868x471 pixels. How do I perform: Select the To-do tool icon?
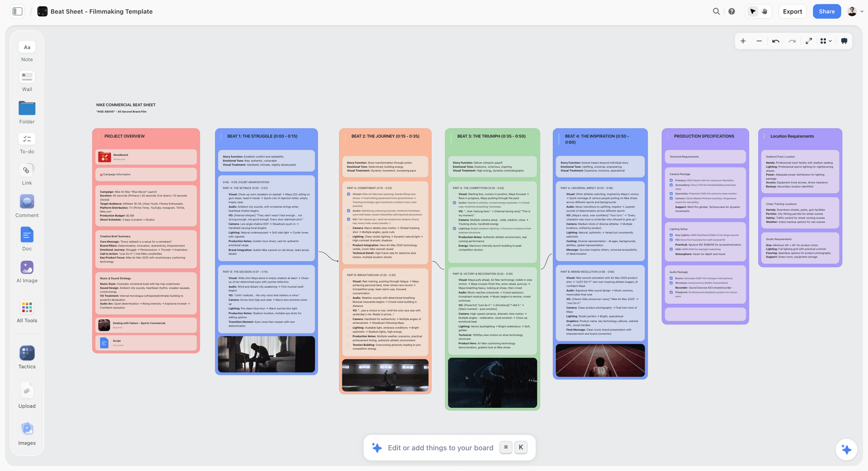[27, 139]
